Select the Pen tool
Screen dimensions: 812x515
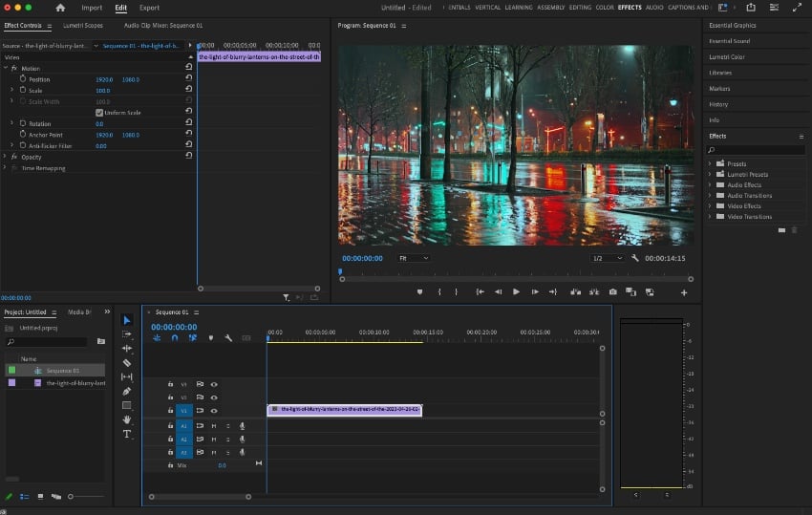coord(127,391)
